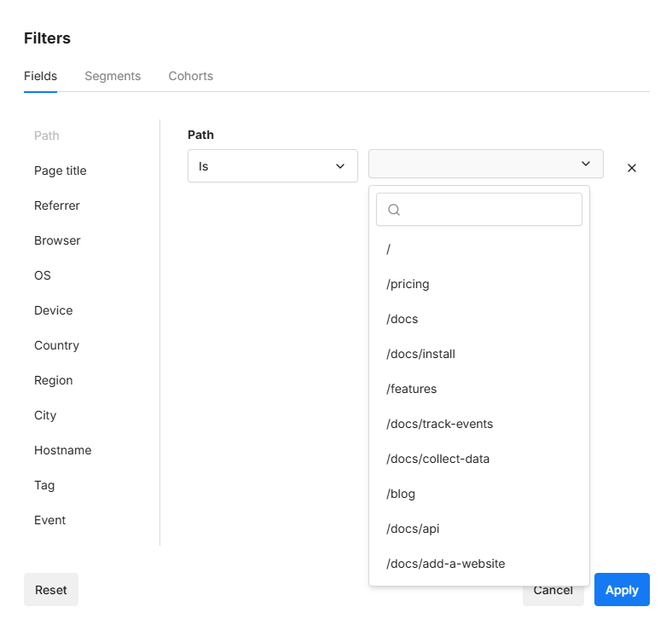Screen dimensions: 672x630
Task: Click the magnifier icon in the search box
Action: (x=394, y=210)
